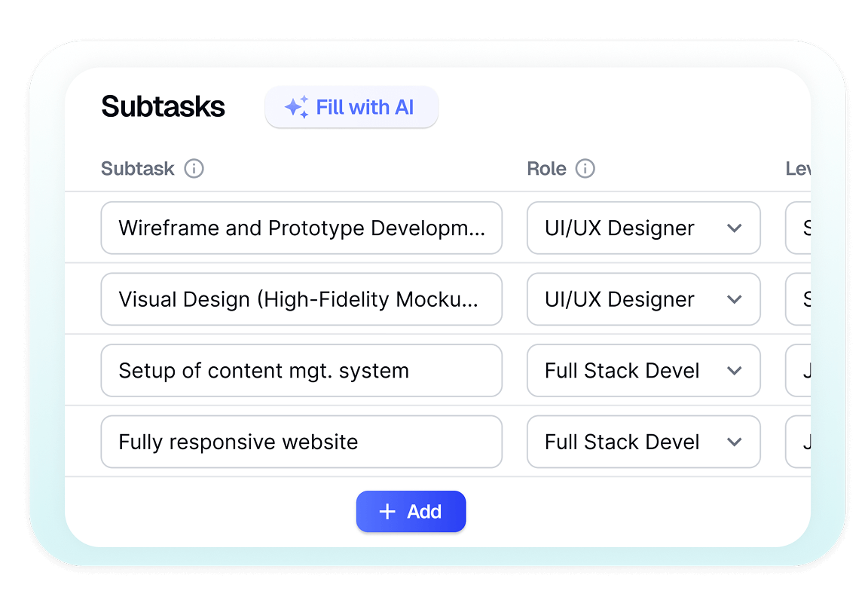Expand the first UI/UX Designer role chevron

tap(735, 228)
